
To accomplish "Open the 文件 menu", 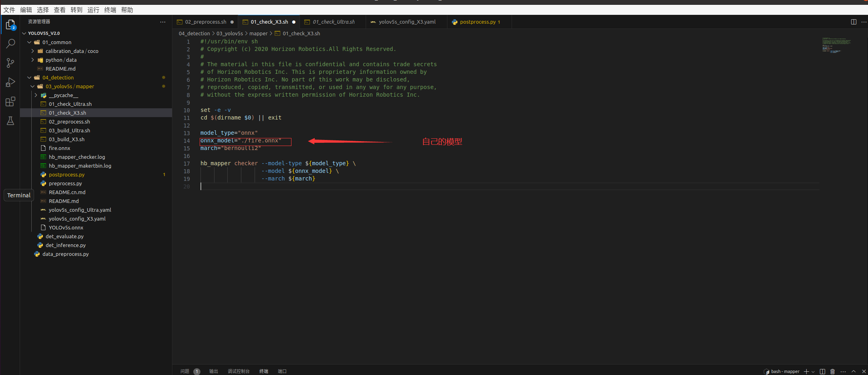I will click(9, 10).
